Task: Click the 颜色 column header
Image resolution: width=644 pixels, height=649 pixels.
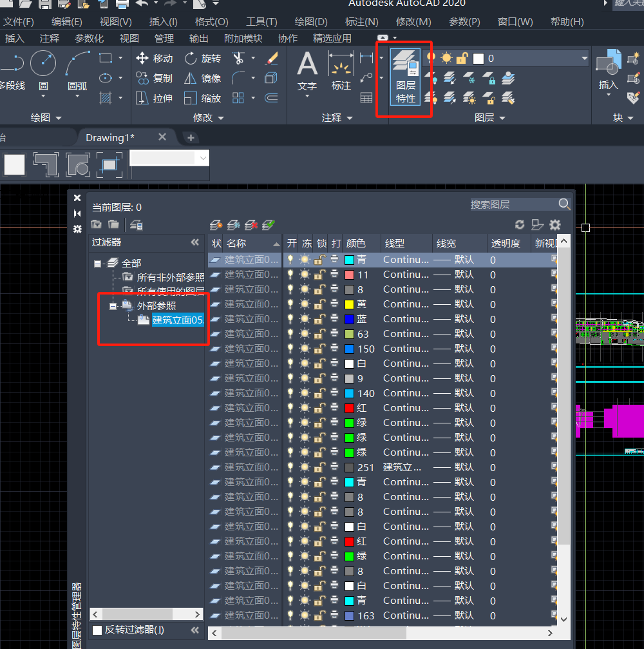Action: coord(356,243)
